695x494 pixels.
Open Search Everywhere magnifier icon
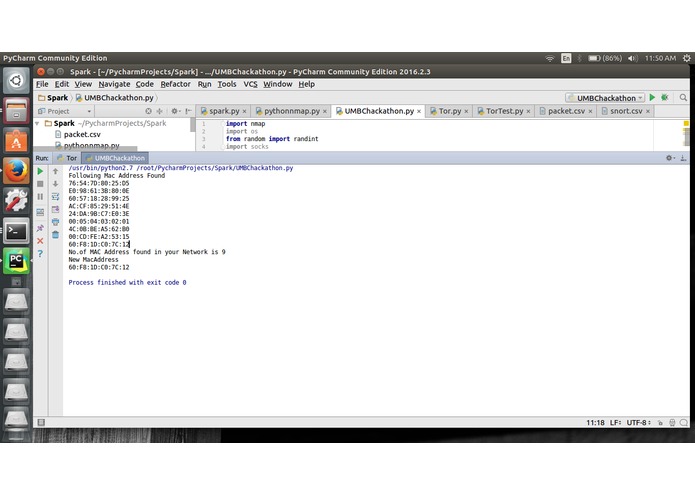point(683,97)
